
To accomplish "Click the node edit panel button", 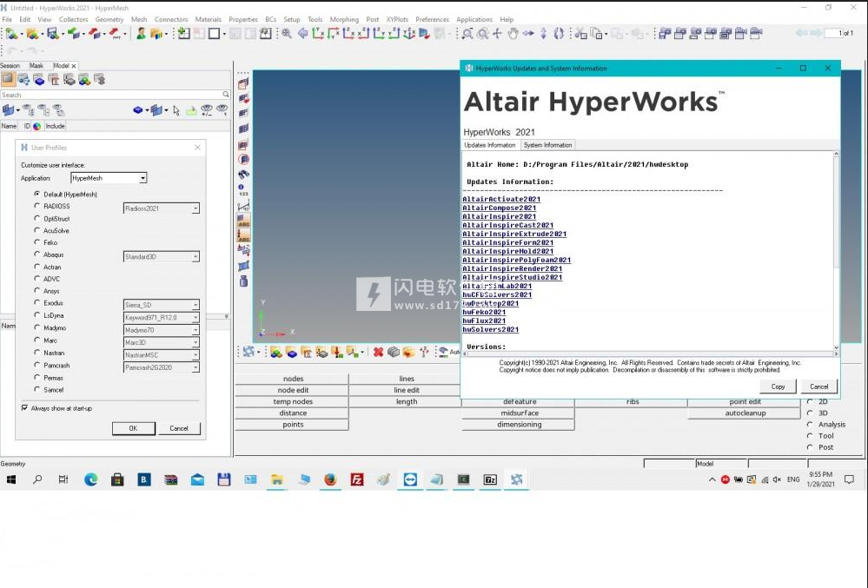I will pyautogui.click(x=293, y=390).
